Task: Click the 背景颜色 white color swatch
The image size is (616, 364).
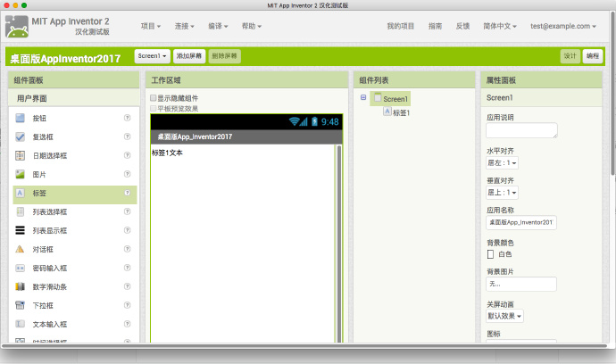Action: coord(490,254)
